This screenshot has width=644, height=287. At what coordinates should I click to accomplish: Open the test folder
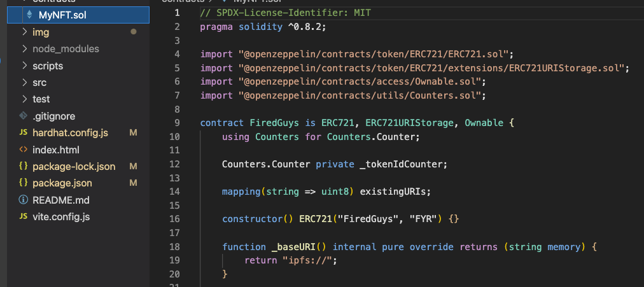(x=41, y=99)
